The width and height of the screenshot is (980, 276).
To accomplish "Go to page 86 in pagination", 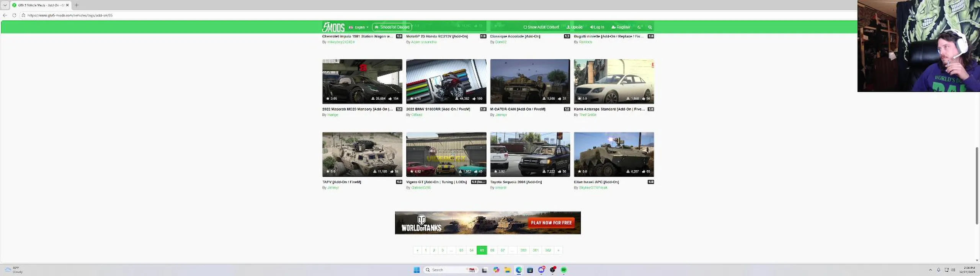I will point(492,250).
